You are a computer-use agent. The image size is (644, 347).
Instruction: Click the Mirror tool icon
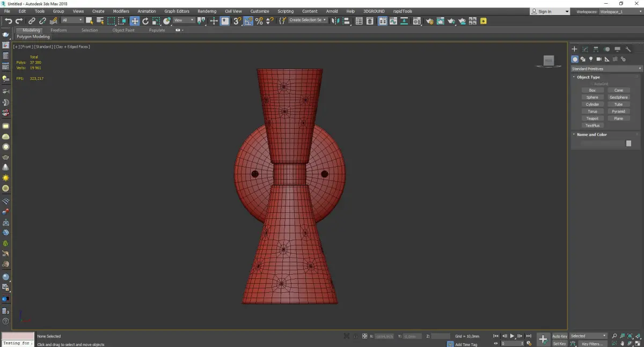(x=335, y=21)
